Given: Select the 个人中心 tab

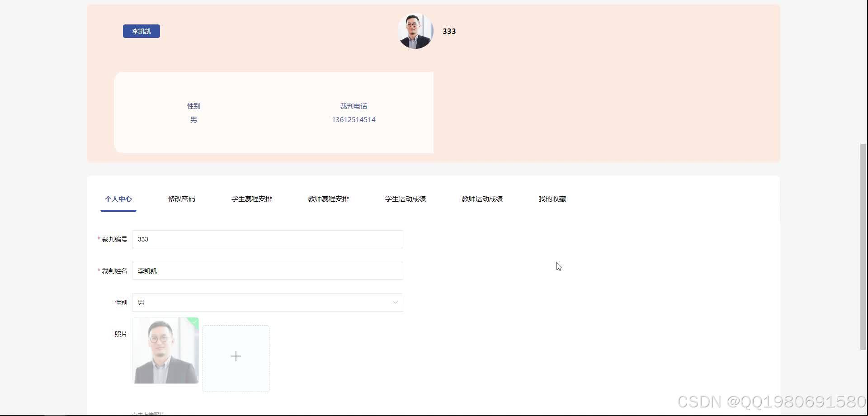Looking at the screenshot, I should pyautogui.click(x=118, y=199).
